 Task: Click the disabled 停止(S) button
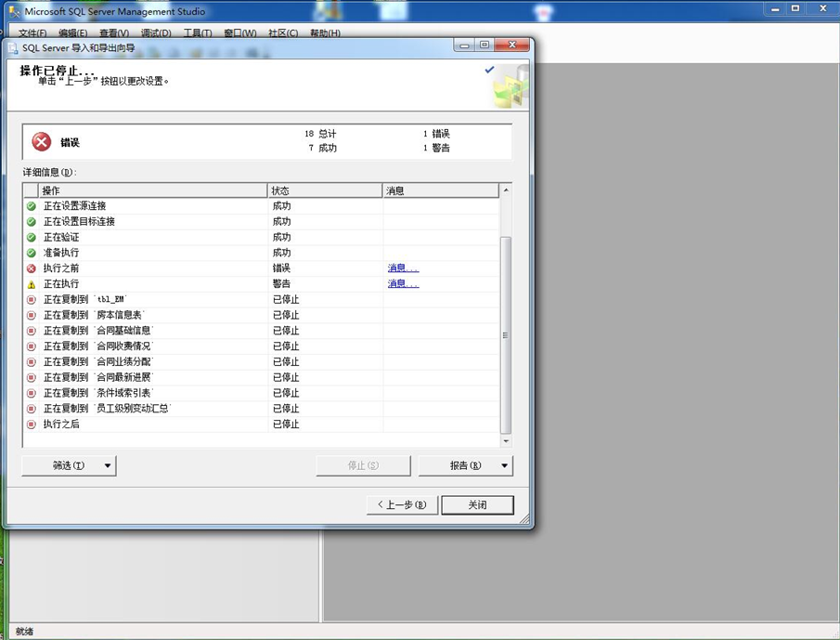tap(363, 465)
